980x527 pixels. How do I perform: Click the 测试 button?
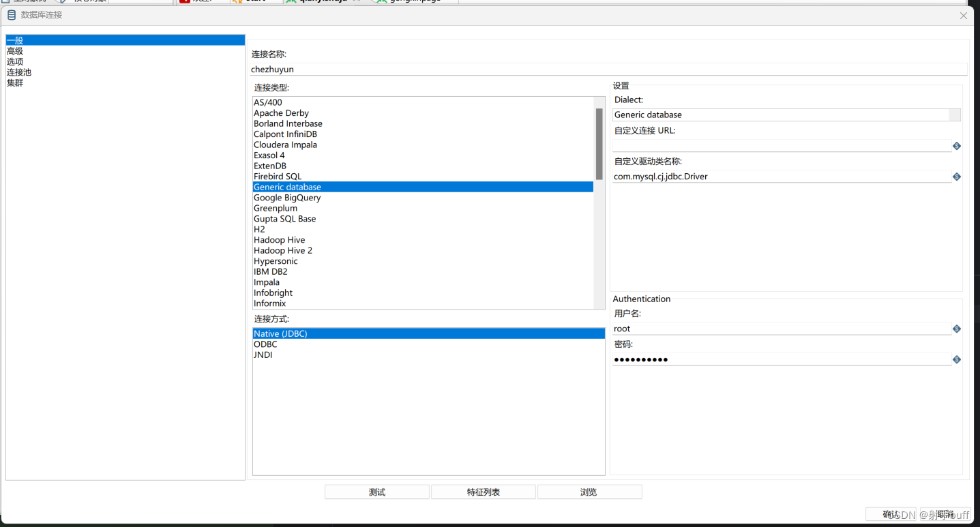point(377,492)
